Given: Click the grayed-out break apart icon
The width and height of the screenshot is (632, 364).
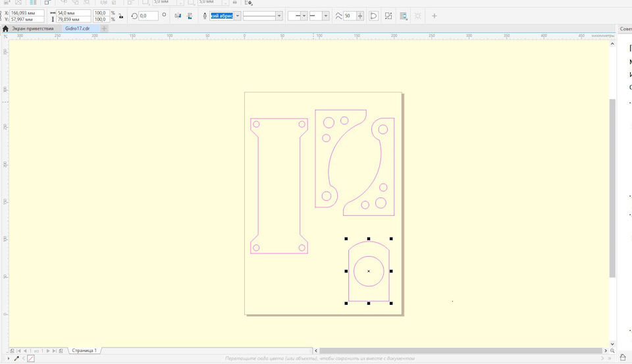Looking at the screenshot, I should 417,16.
